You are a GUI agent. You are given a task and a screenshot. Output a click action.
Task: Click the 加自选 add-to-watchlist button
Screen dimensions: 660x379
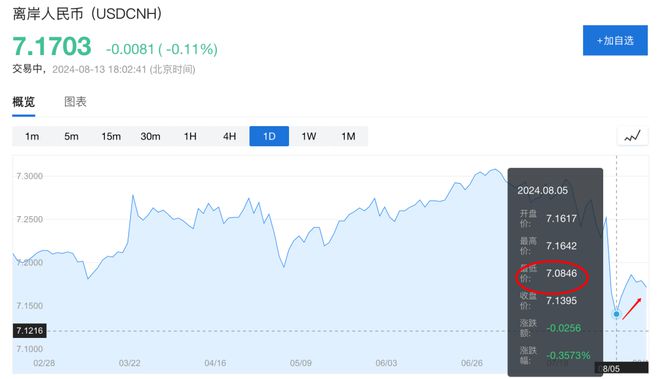click(615, 40)
